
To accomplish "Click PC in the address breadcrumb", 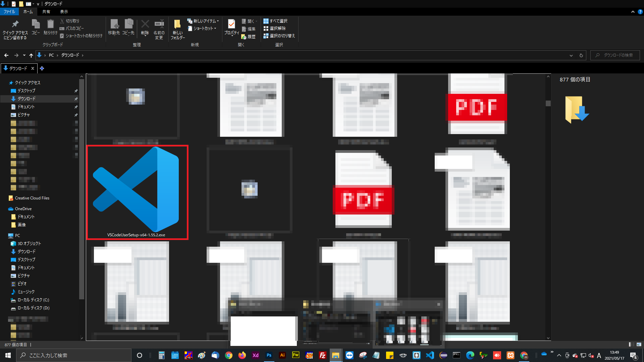I will coord(51,55).
